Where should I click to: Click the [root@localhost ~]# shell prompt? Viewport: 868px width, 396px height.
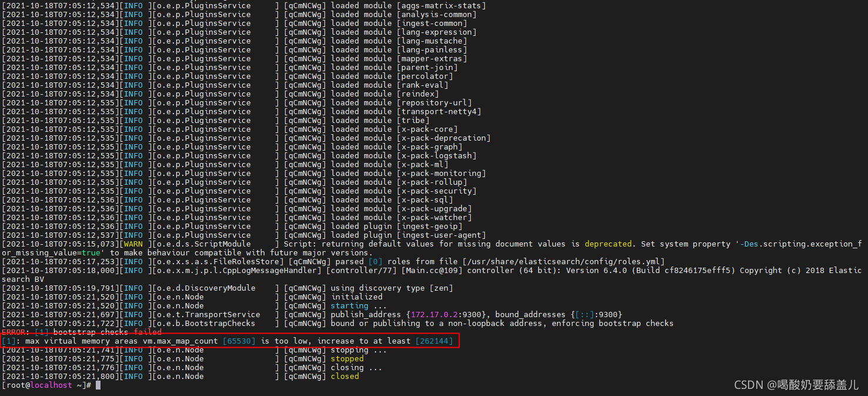[46, 385]
